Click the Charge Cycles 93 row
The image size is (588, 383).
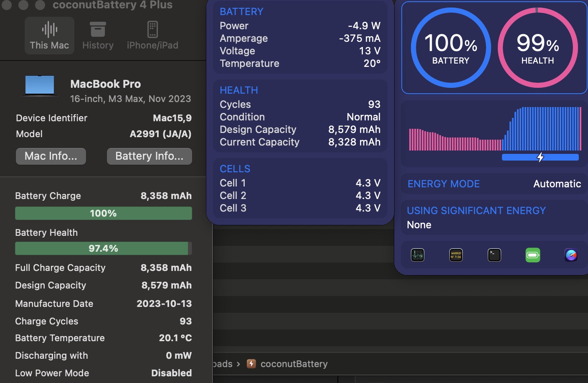click(104, 321)
